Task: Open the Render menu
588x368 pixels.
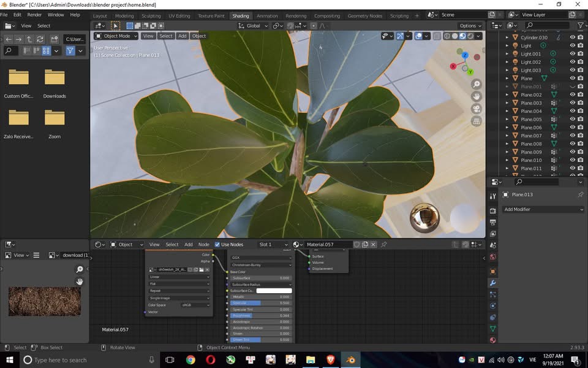Action: [34, 15]
